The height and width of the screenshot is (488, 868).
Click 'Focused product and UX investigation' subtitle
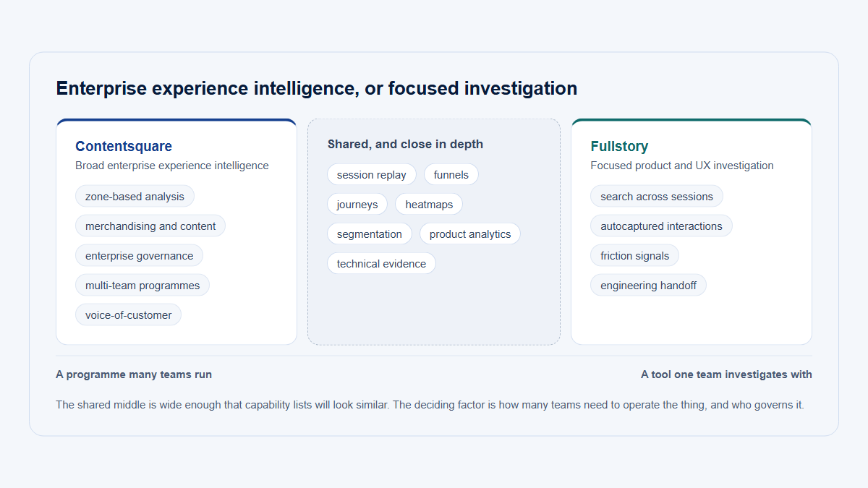[x=682, y=166]
